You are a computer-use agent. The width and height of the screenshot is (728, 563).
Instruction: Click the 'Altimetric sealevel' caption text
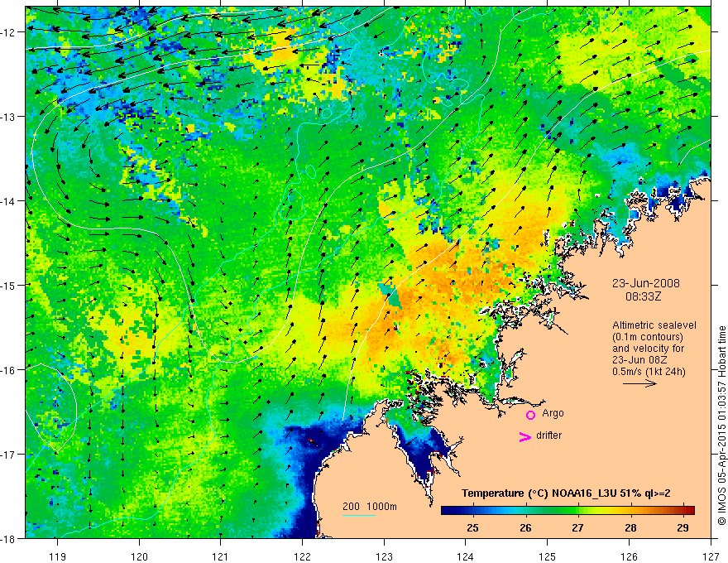click(x=654, y=325)
